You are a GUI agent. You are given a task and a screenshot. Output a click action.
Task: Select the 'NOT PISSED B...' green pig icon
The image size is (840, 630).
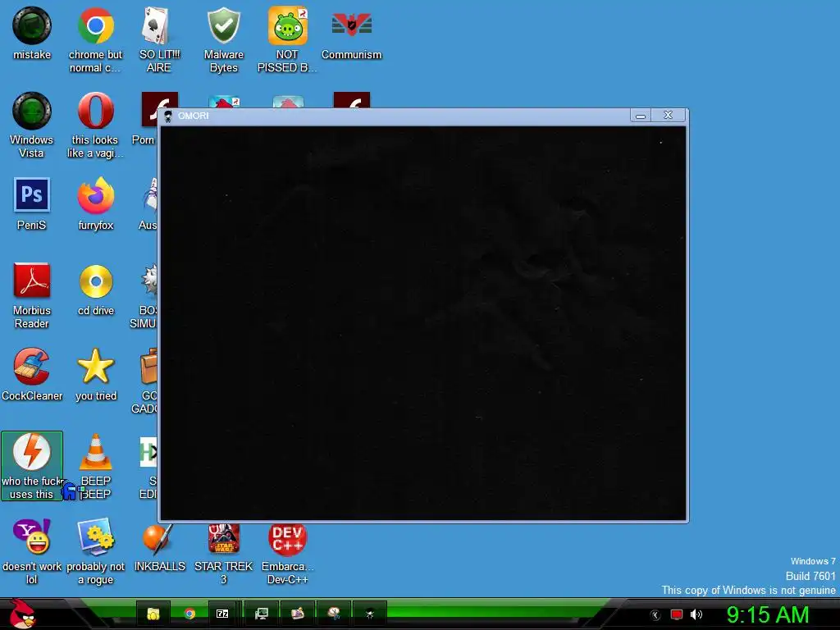coord(287,39)
